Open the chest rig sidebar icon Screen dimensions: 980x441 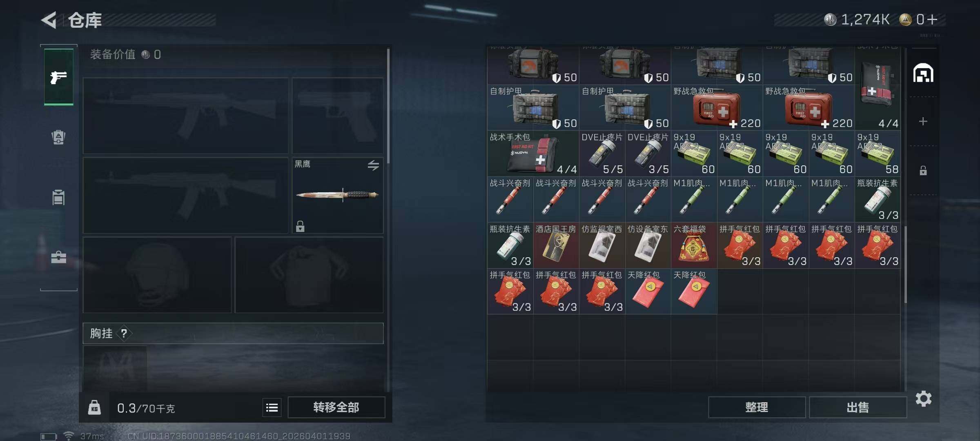[x=58, y=197]
